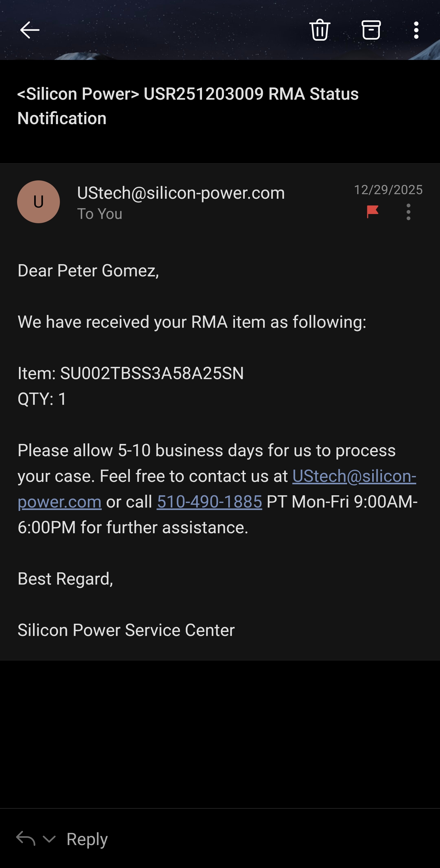Tap the sender address in message header
The height and width of the screenshot is (868, 440).
point(181,193)
